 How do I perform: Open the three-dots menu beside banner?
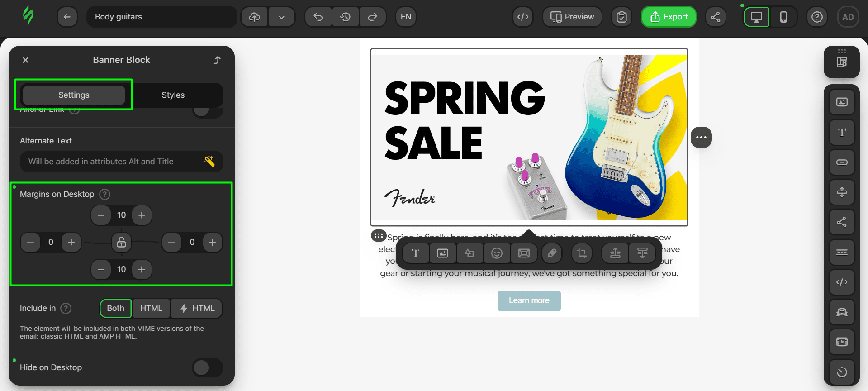pyautogui.click(x=701, y=137)
